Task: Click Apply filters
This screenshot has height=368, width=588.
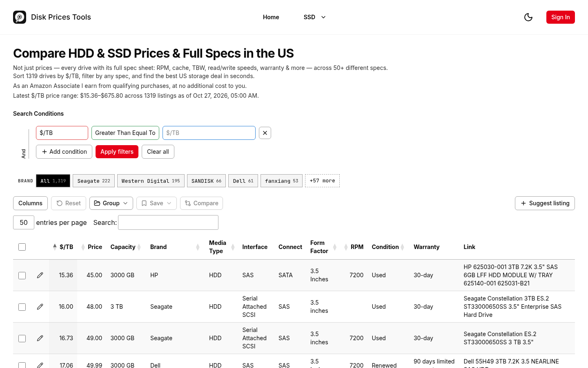Action: click(x=117, y=152)
